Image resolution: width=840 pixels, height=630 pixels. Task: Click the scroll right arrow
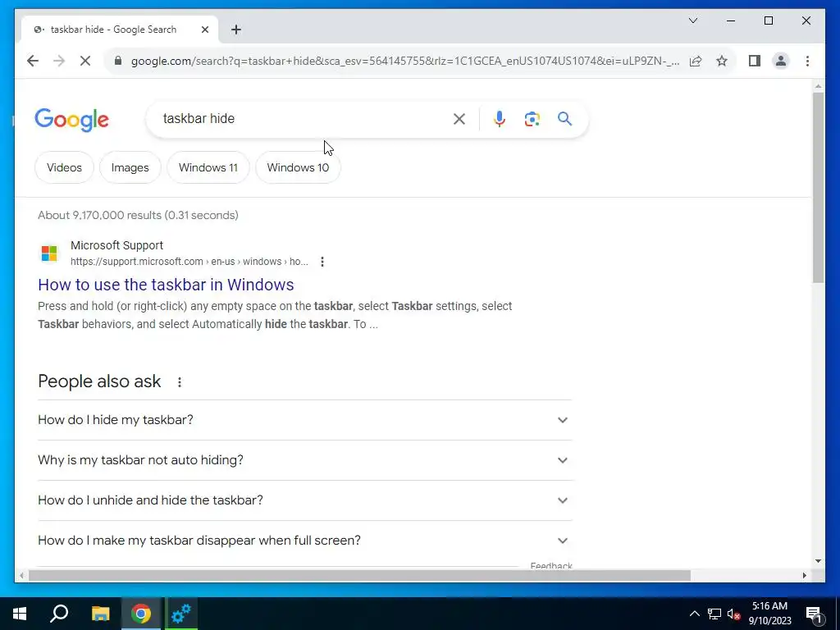pos(804,576)
